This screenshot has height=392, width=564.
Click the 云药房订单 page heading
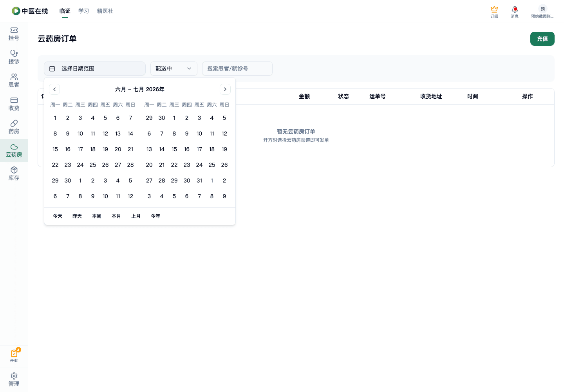pos(57,39)
